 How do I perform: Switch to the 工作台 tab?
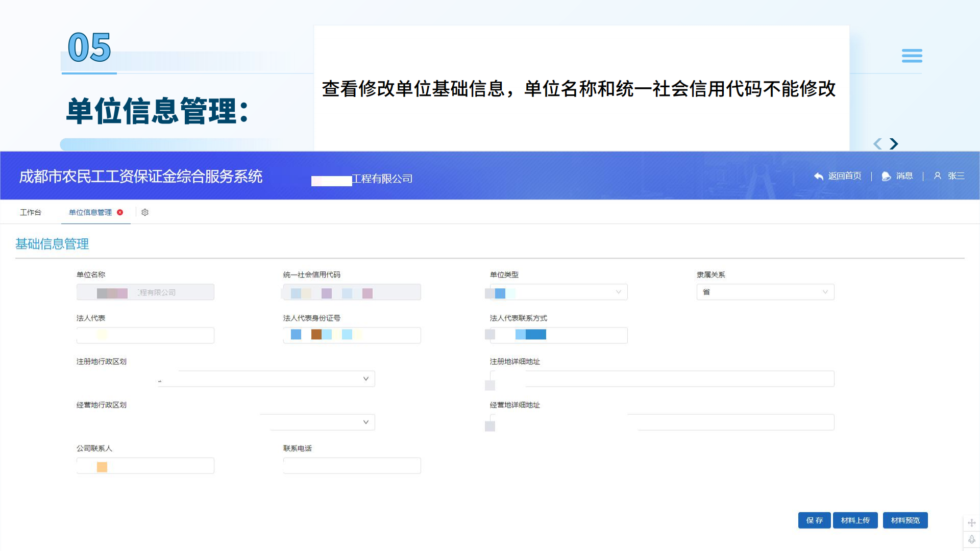pyautogui.click(x=31, y=212)
